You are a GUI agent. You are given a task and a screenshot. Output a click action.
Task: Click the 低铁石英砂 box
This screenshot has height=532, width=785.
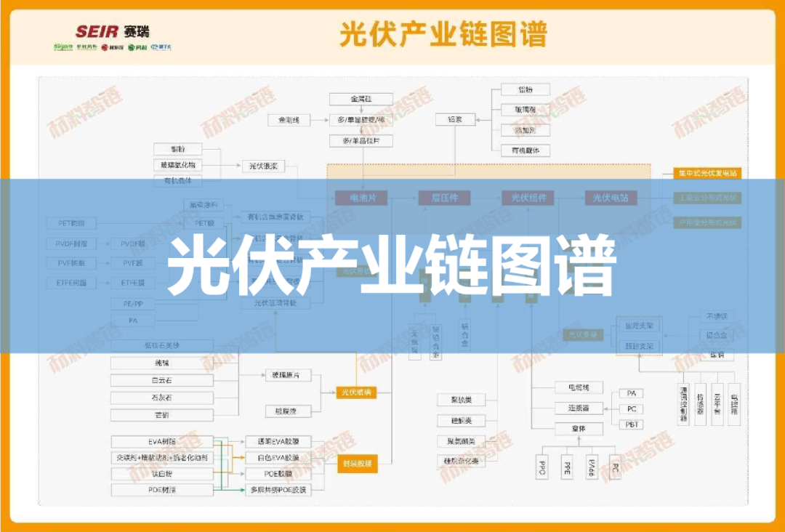coord(161,345)
